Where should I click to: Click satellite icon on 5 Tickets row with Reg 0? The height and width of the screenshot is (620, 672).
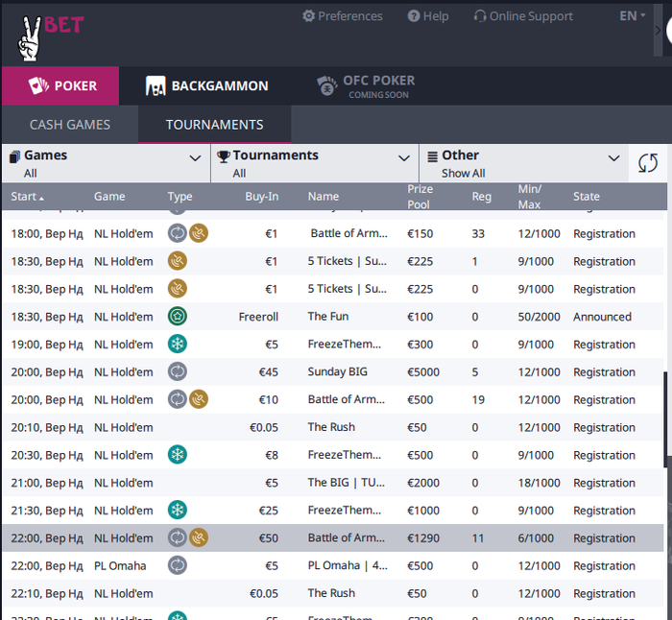177,288
